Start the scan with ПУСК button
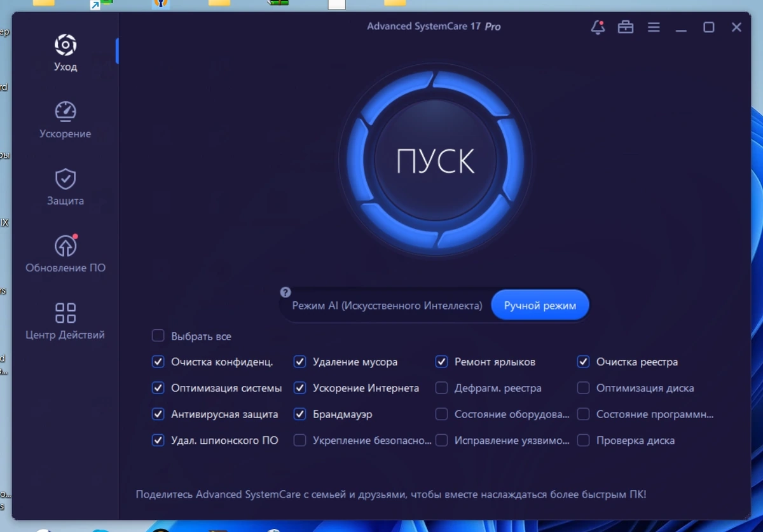Image resolution: width=763 pixels, height=532 pixels. point(436,161)
